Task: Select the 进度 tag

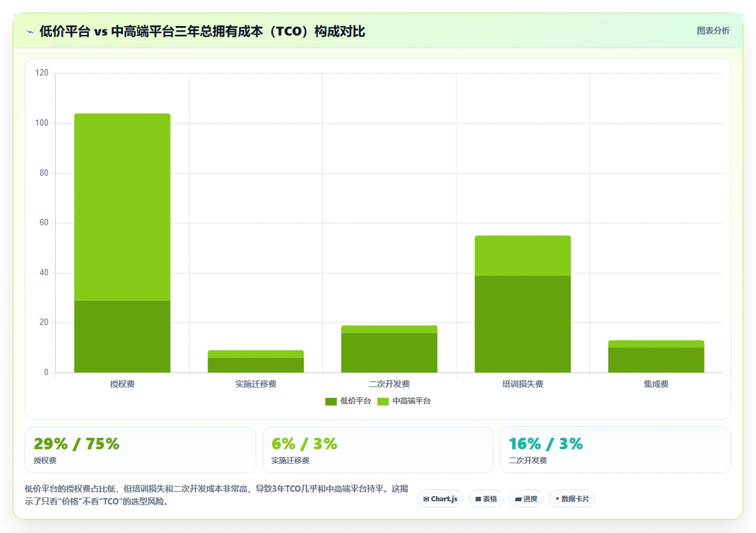Action: pos(526,499)
